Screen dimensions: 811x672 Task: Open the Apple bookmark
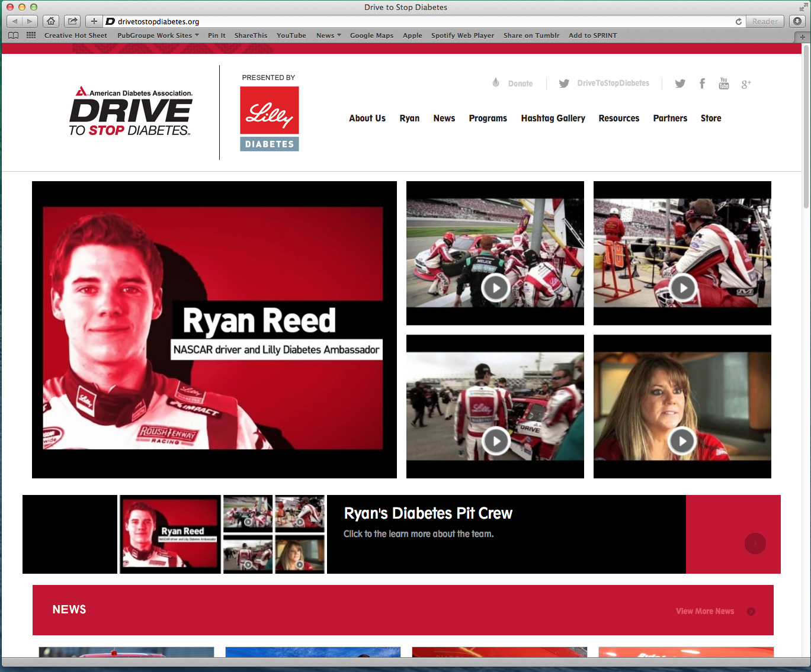tap(412, 36)
